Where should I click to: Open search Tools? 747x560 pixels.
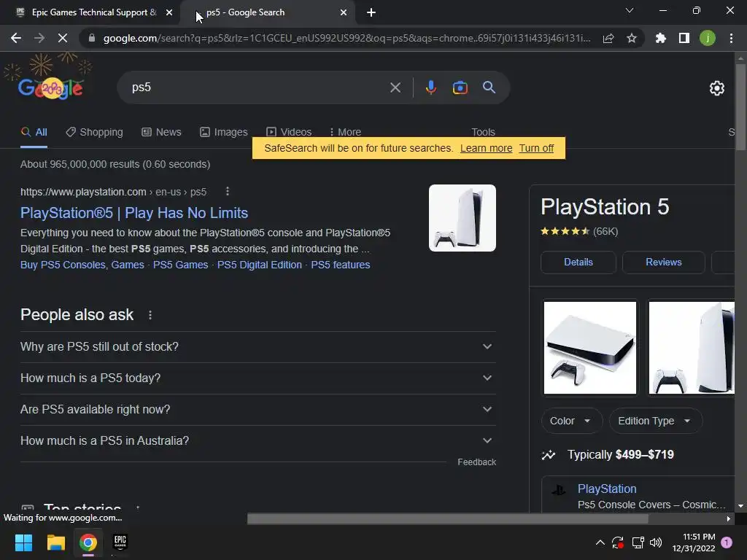coord(483,132)
